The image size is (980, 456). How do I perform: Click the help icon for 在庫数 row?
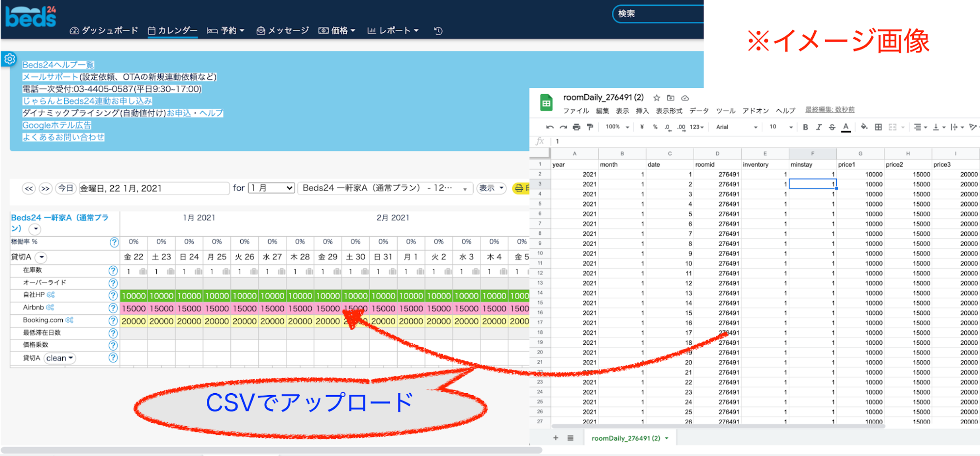113,271
